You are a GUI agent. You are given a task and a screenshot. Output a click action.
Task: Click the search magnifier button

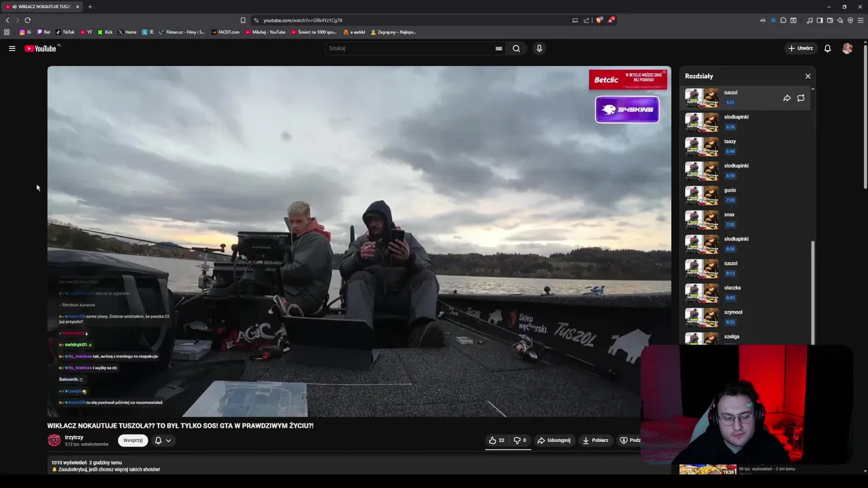tap(516, 48)
